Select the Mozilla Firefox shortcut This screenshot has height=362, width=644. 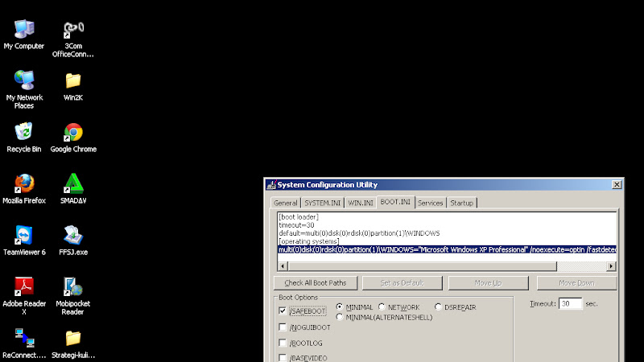click(24, 183)
